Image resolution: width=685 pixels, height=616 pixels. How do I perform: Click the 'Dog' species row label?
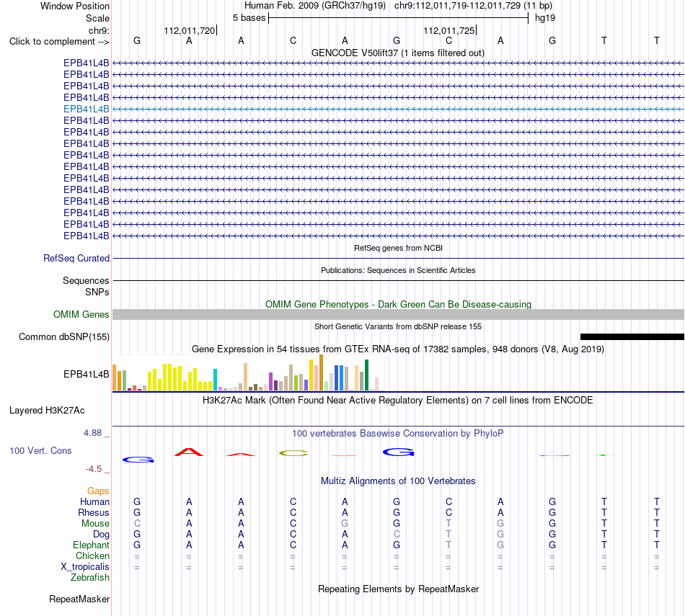pos(102,535)
